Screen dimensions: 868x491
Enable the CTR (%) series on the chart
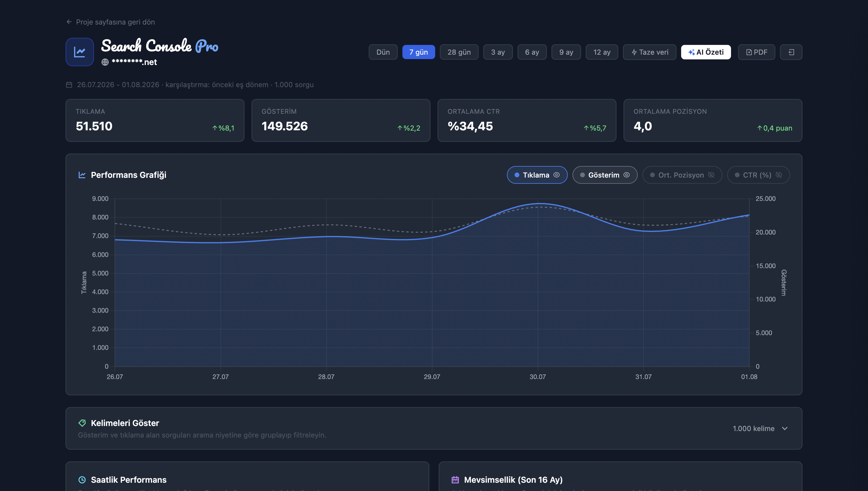758,175
